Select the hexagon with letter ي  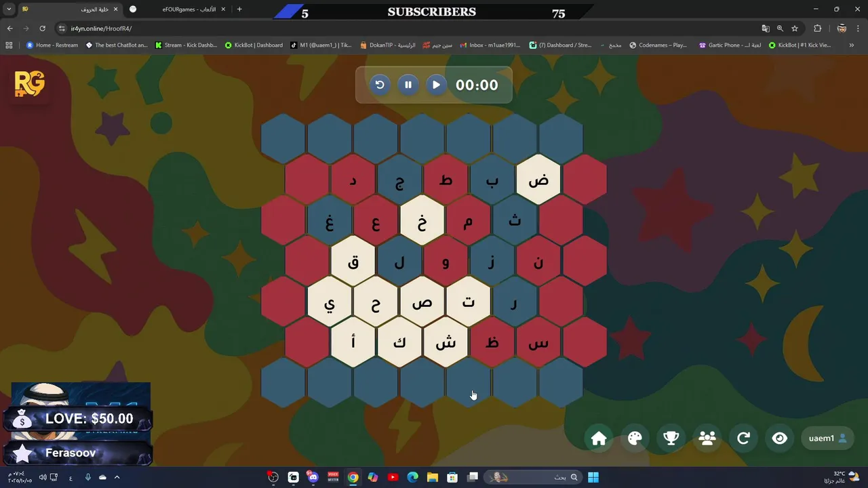pyautogui.click(x=330, y=302)
